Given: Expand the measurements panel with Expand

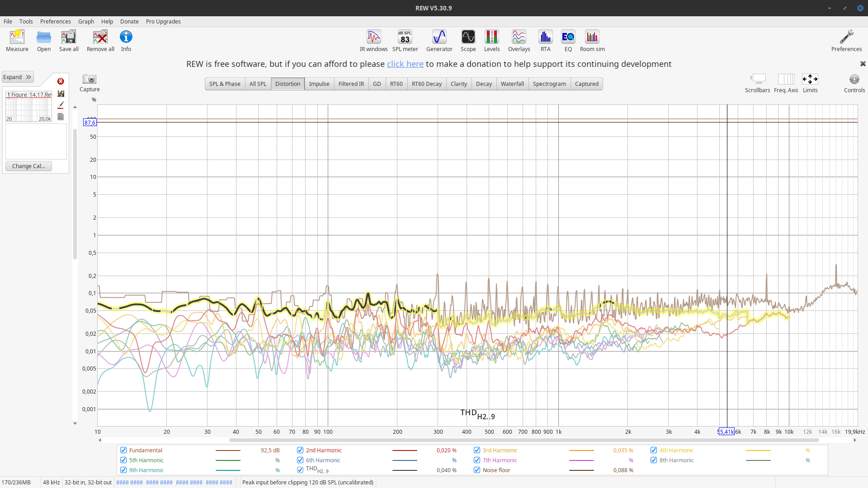Looking at the screenshot, I should pos(18,77).
